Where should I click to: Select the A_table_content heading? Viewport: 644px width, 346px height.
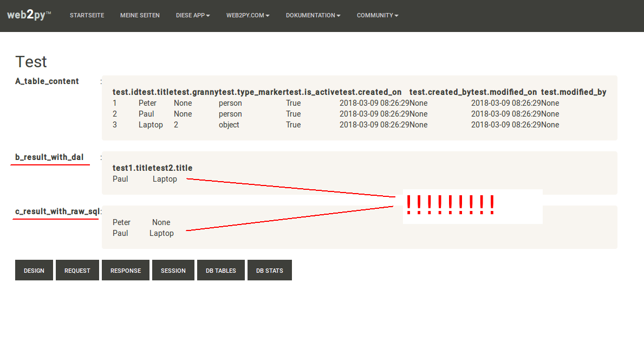(47, 81)
